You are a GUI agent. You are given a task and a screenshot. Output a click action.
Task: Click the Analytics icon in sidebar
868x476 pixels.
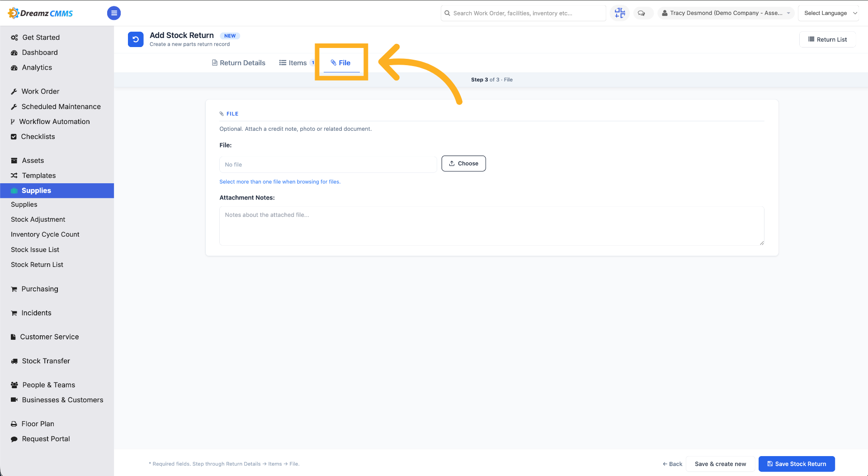click(x=14, y=67)
